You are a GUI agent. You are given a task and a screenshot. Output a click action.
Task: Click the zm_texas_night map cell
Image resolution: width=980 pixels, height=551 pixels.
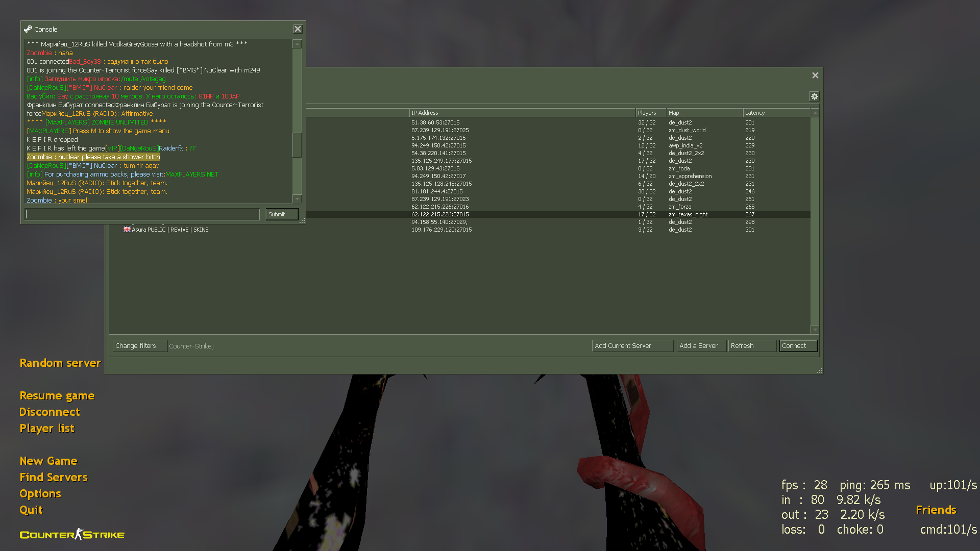pos(688,214)
